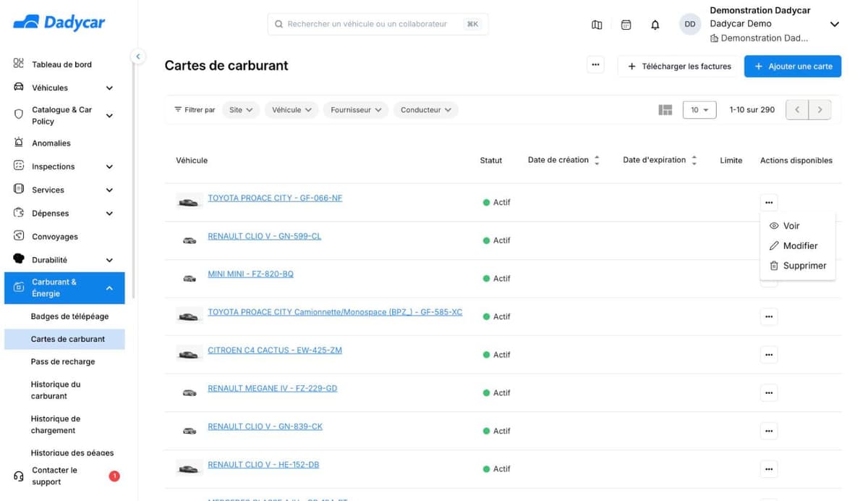The height and width of the screenshot is (501, 868).
Task: Open the Fournisseur filter dropdown
Action: point(356,110)
